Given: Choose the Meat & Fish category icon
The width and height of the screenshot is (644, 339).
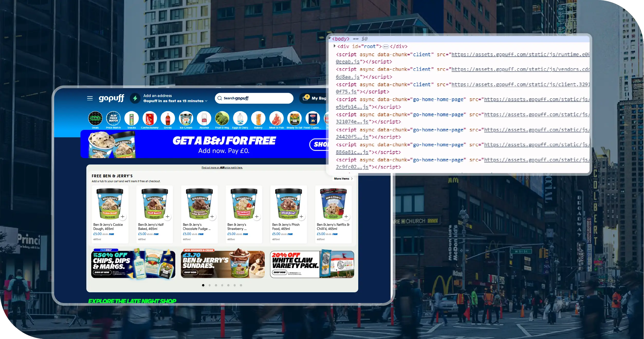Looking at the screenshot, I should coord(276,119).
